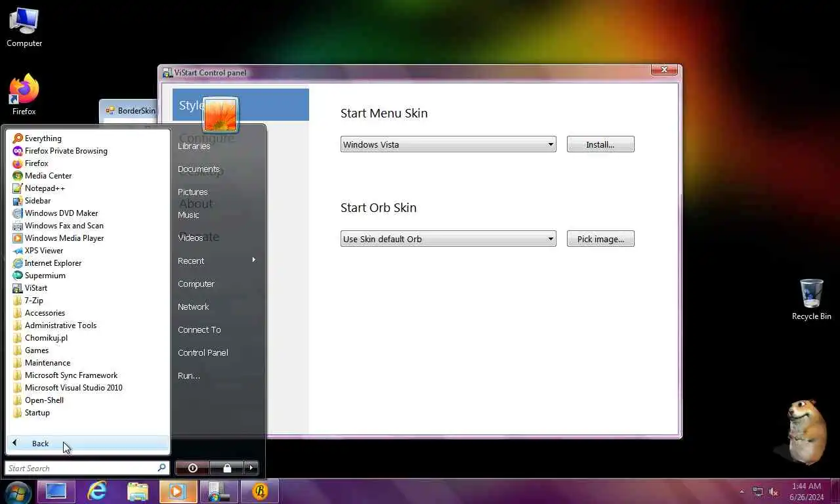Image resolution: width=840 pixels, height=504 pixels.
Task: Open Documents from the start menu
Action: coord(198,169)
